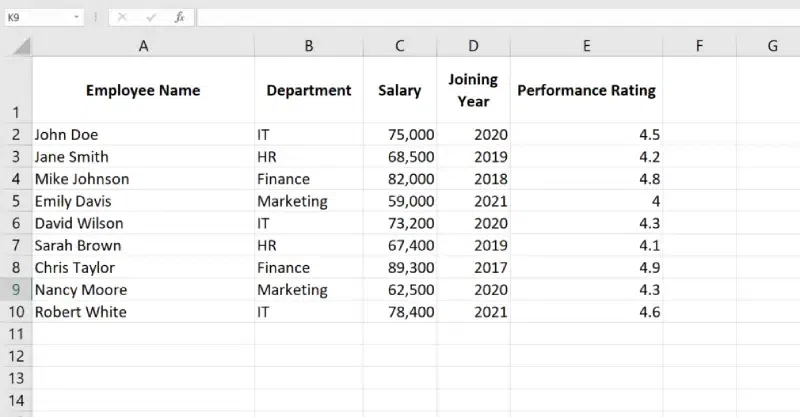
Task: Click the Employee Name header cell
Action: (143, 90)
